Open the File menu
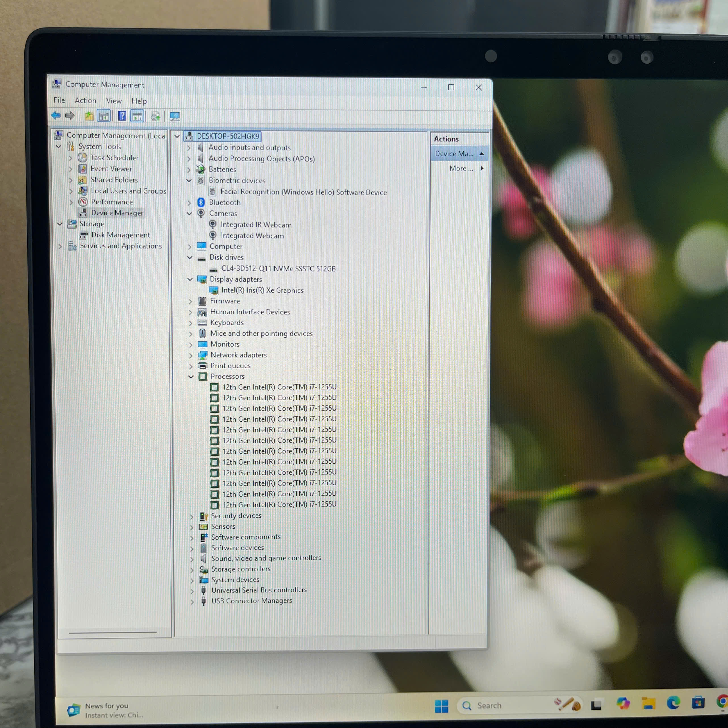 click(x=59, y=100)
